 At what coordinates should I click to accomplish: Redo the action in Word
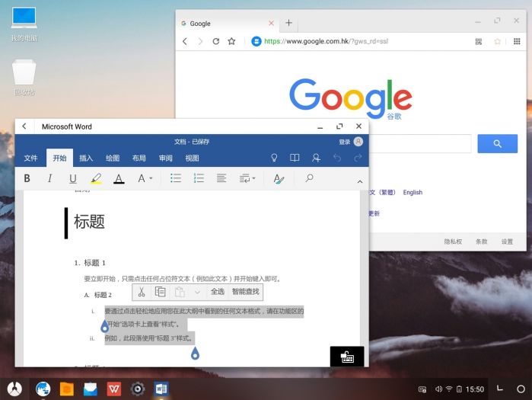358,158
